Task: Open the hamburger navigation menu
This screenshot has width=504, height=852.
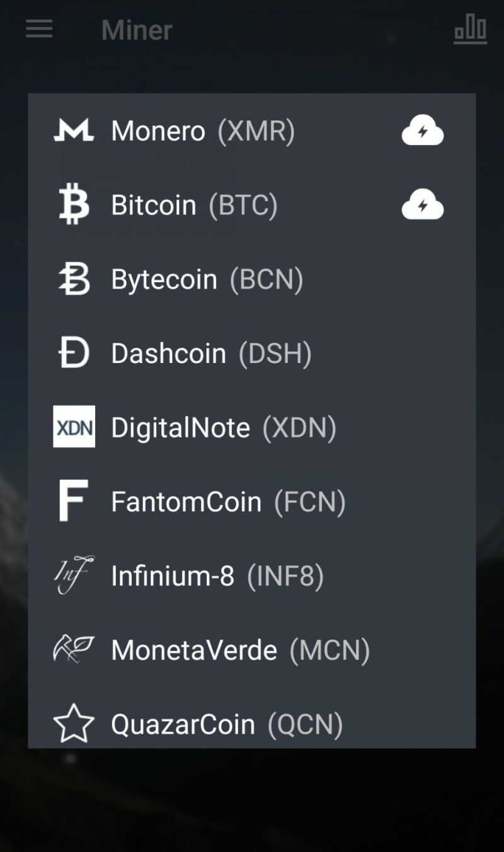Action: click(x=39, y=29)
